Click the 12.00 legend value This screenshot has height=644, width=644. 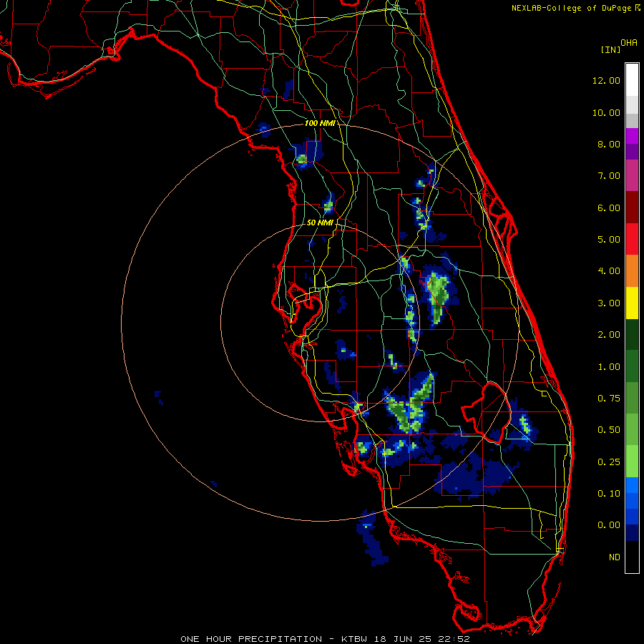[606, 80]
